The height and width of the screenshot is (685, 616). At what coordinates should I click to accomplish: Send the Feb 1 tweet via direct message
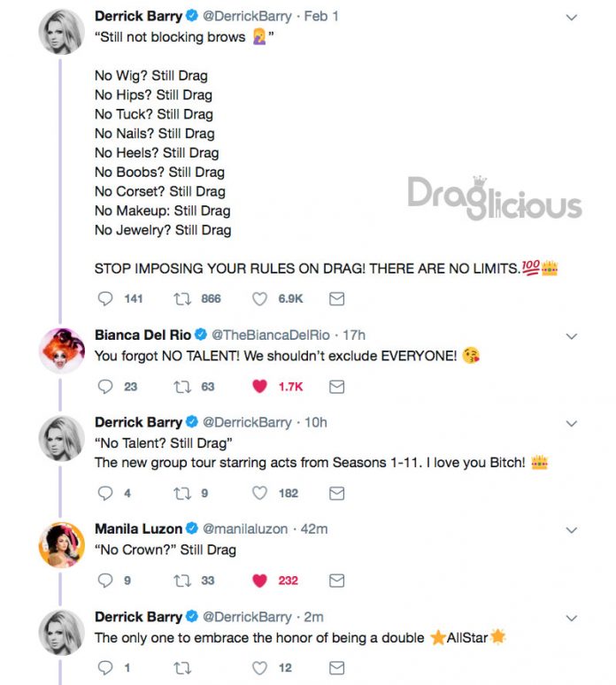(336, 299)
